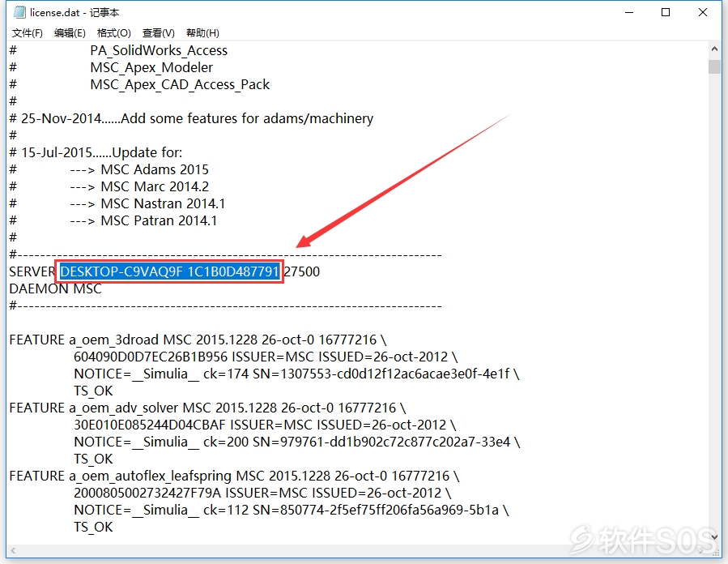Click the key "30E010E085244D04CBAF"
This screenshot has height=564, width=728.
coord(150,425)
